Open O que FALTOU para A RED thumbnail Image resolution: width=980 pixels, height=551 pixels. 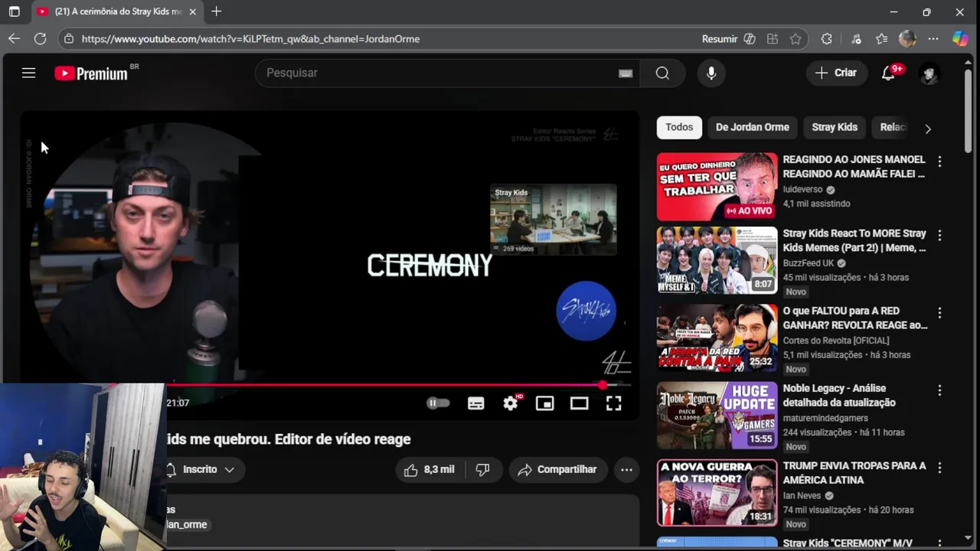[717, 337]
